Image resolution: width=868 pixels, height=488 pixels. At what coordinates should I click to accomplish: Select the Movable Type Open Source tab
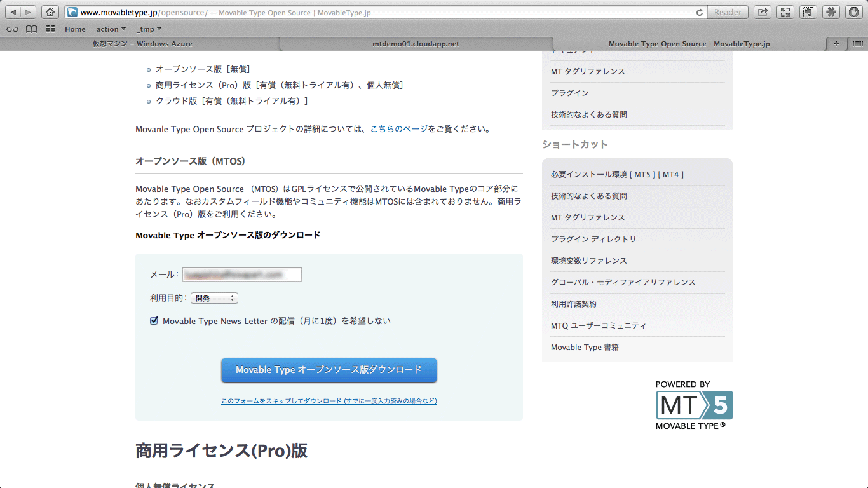689,44
